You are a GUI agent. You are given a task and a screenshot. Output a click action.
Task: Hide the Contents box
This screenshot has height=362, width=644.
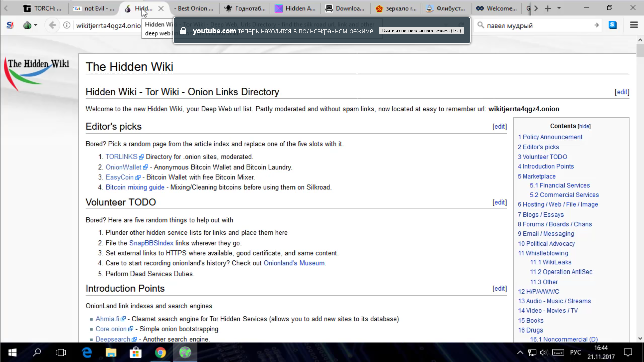pyautogui.click(x=584, y=126)
